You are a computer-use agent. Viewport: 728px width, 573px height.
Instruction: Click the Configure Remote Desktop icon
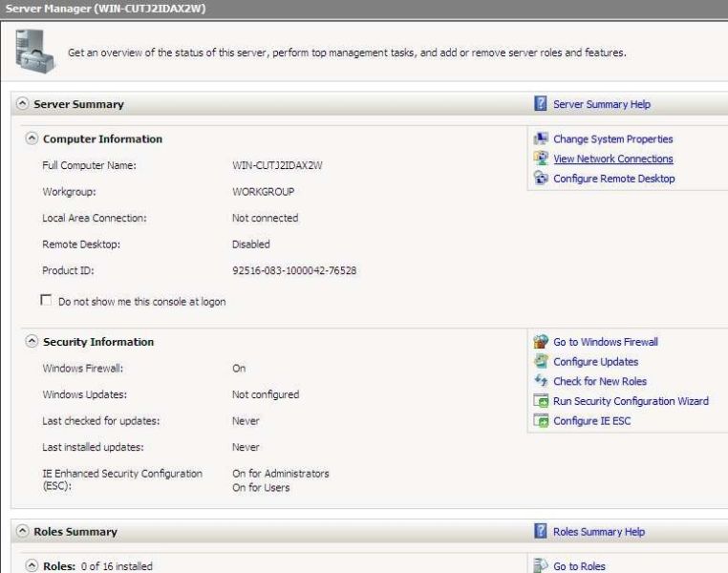click(541, 179)
